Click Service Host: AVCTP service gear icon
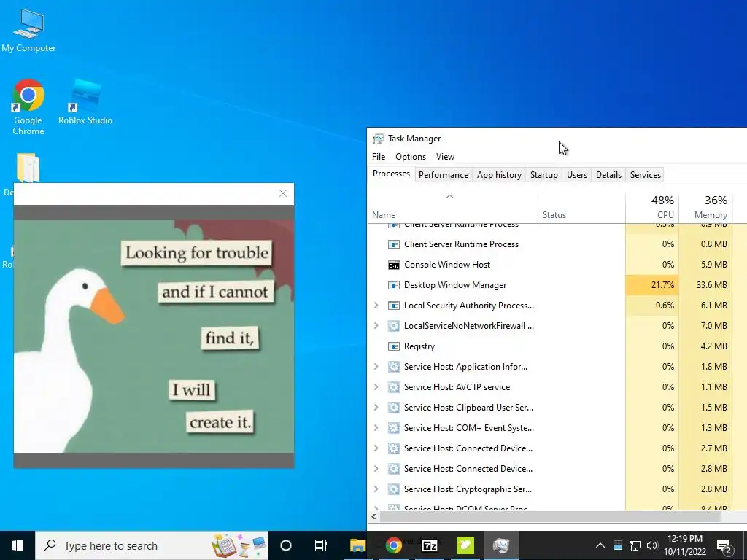Viewport: 747px width, 560px height. click(393, 388)
